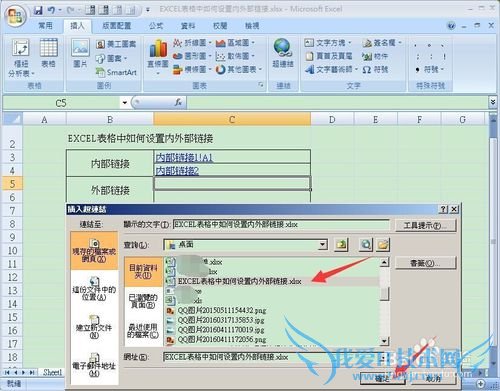Switch to the Data tab
500x391 pixels.
[188, 26]
